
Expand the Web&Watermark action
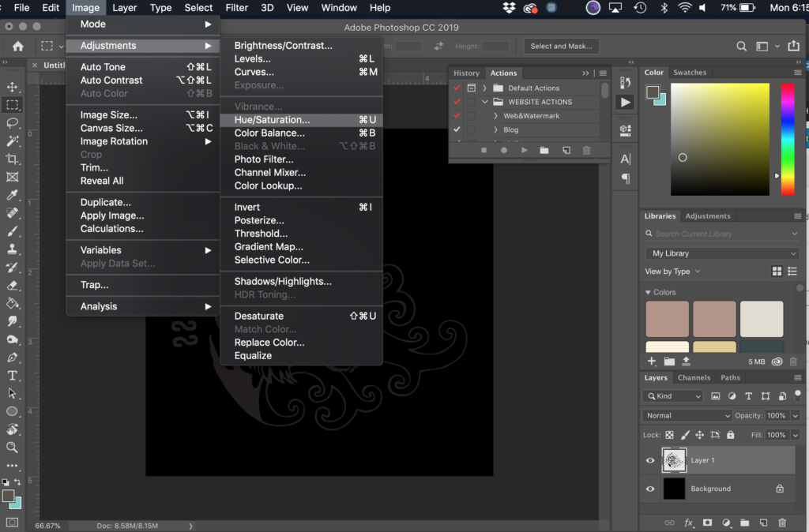click(495, 115)
